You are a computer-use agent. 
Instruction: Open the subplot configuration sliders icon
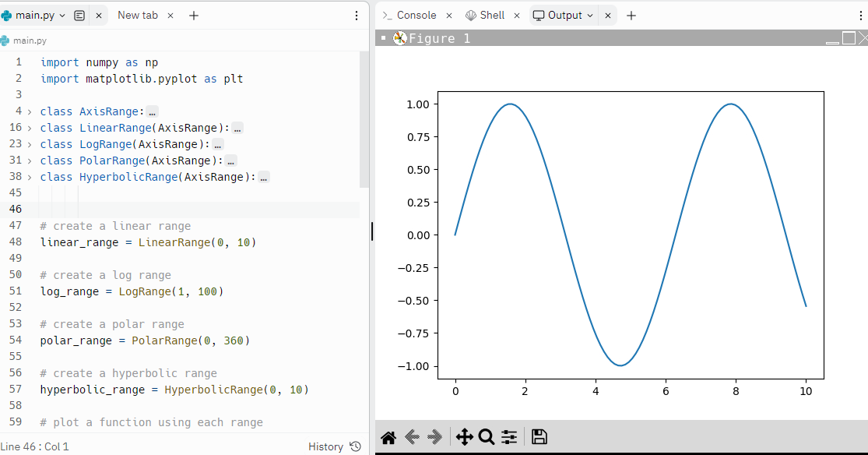pyautogui.click(x=508, y=437)
